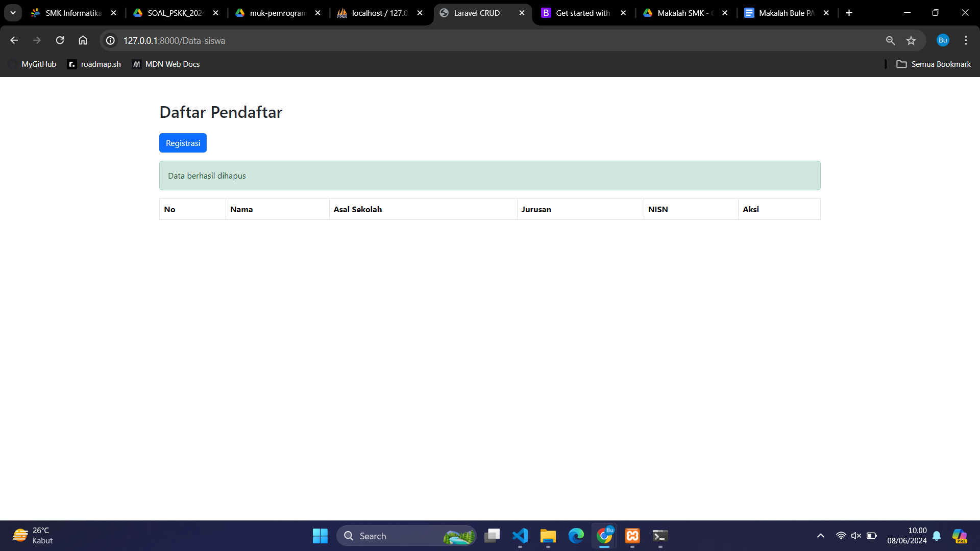Open File Explorer in taskbar
The width and height of the screenshot is (980, 551).
coord(548,536)
